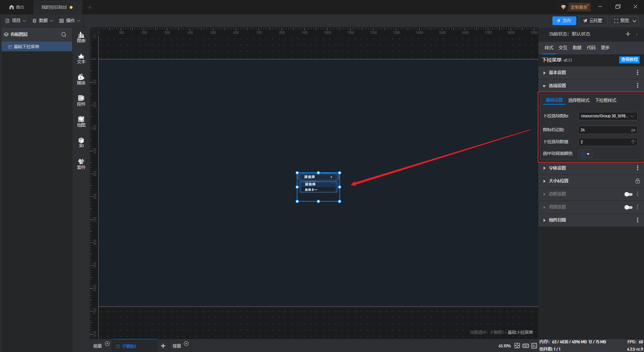Screen dimensions: 644x352
Task: Click the arrow next to add-state plus
Action: point(637,34)
